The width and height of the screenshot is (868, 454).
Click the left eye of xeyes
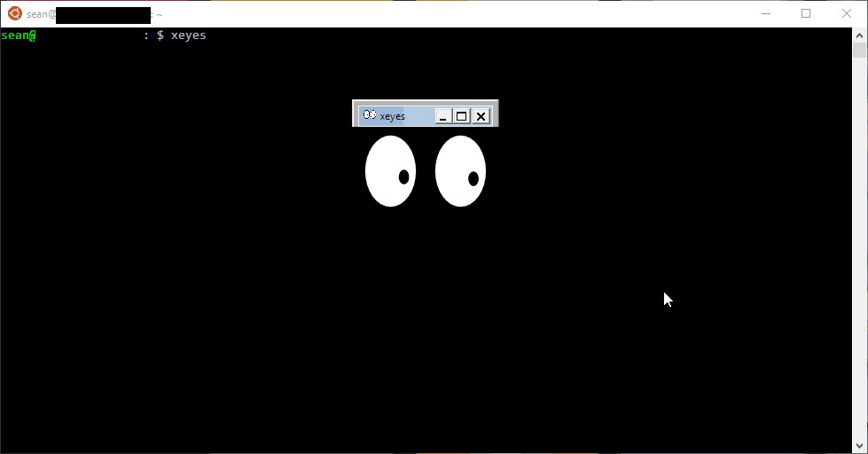click(x=390, y=171)
